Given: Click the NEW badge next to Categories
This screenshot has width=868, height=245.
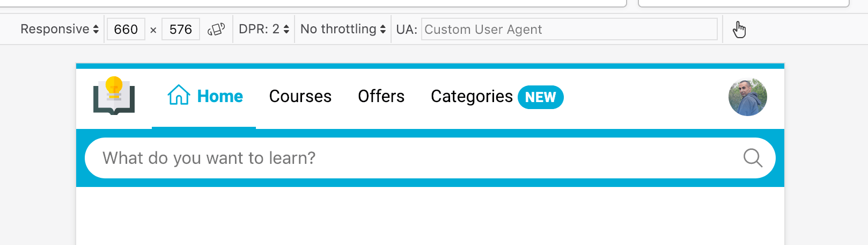Looking at the screenshot, I should pyautogui.click(x=540, y=97).
